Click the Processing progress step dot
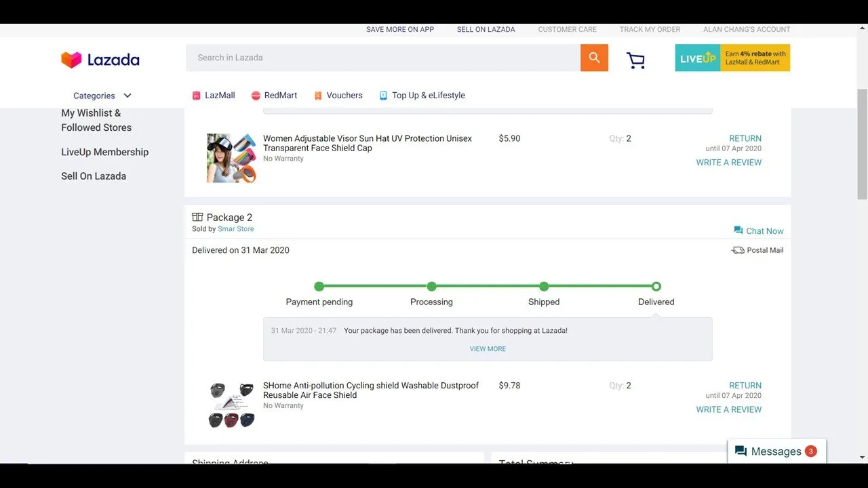Screen dimensions: 868x488 coord(431,287)
